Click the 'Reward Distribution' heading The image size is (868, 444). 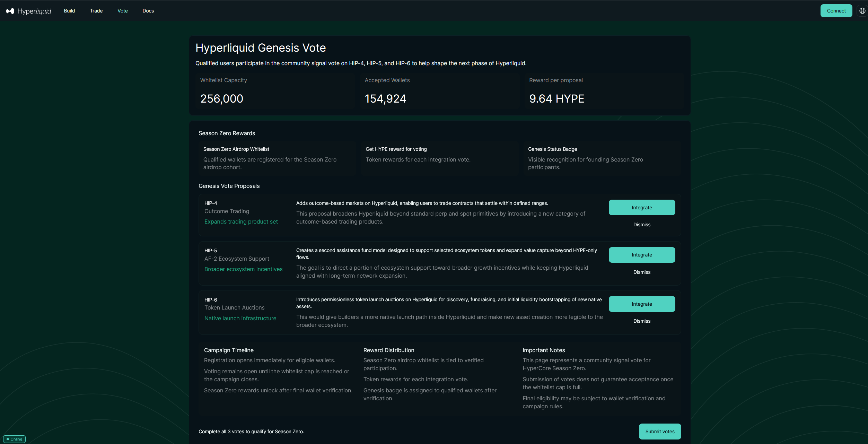pos(389,350)
